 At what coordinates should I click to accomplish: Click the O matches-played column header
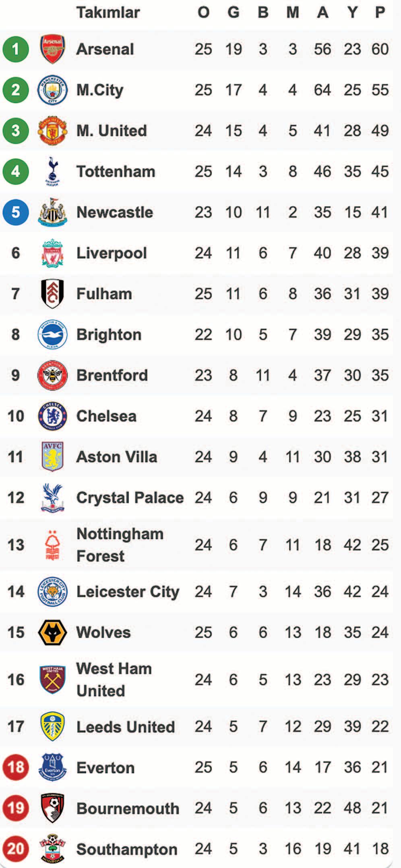(203, 12)
